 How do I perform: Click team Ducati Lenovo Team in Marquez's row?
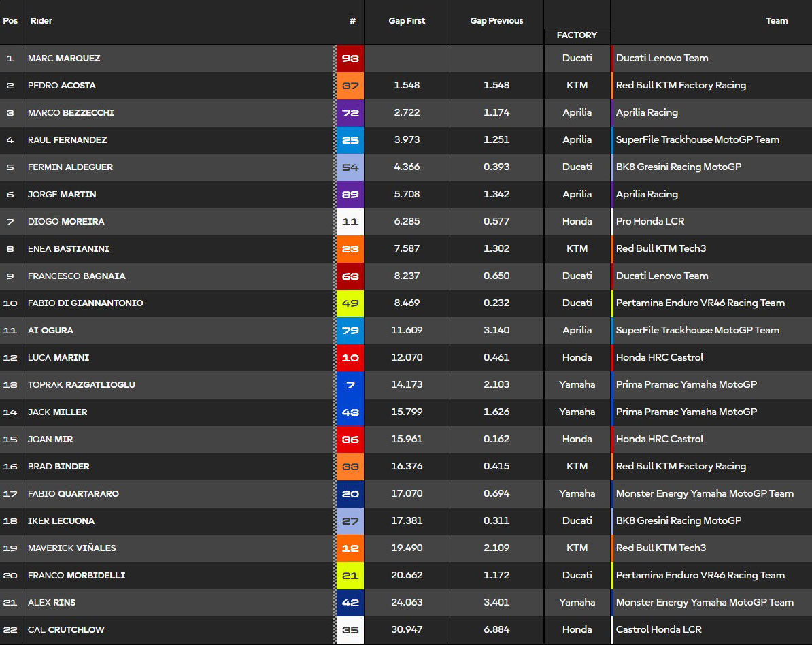coord(662,58)
